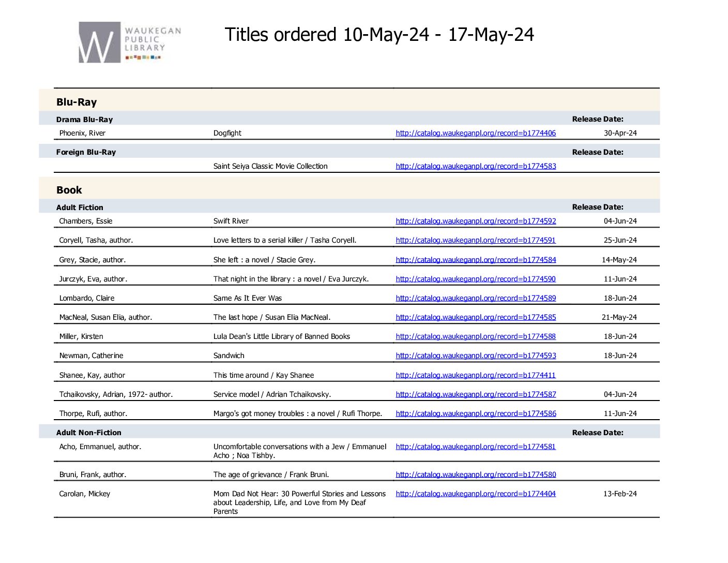This screenshot has width=728, height=563.
Task: Follow link for This time around
Action: (476, 375)
